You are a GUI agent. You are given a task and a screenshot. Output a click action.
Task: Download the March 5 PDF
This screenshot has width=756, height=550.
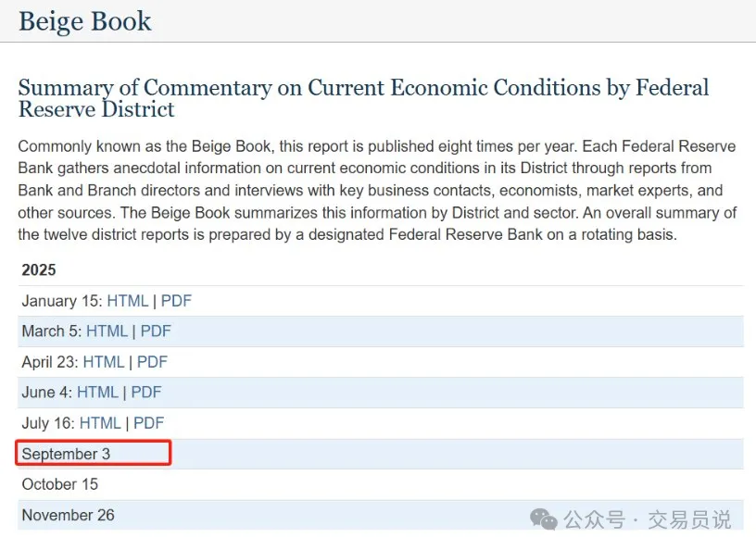(156, 331)
